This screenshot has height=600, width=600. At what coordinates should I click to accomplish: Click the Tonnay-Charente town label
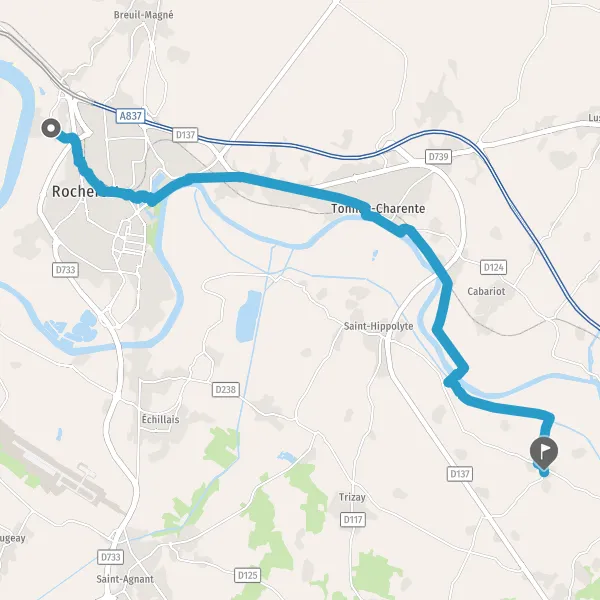pyautogui.click(x=378, y=209)
